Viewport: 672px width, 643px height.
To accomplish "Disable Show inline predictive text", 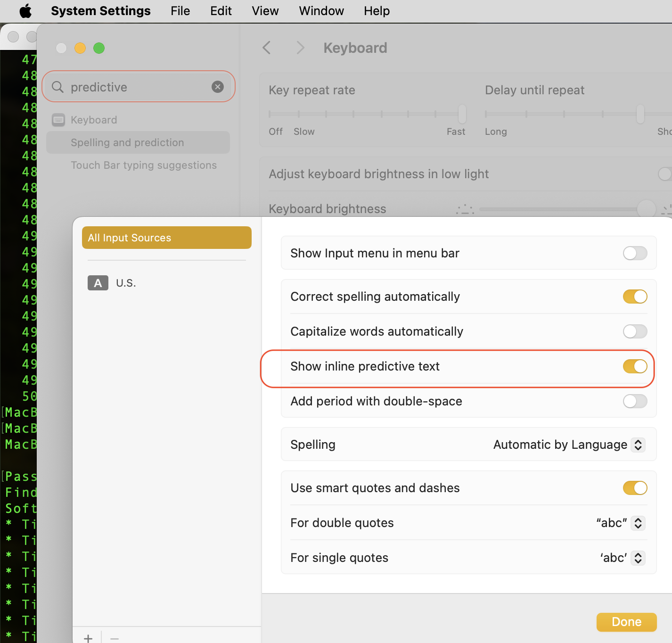I will tap(635, 366).
